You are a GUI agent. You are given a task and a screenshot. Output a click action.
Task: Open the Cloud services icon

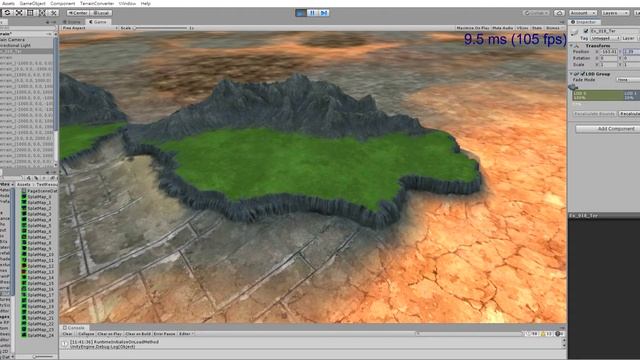click(559, 13)
